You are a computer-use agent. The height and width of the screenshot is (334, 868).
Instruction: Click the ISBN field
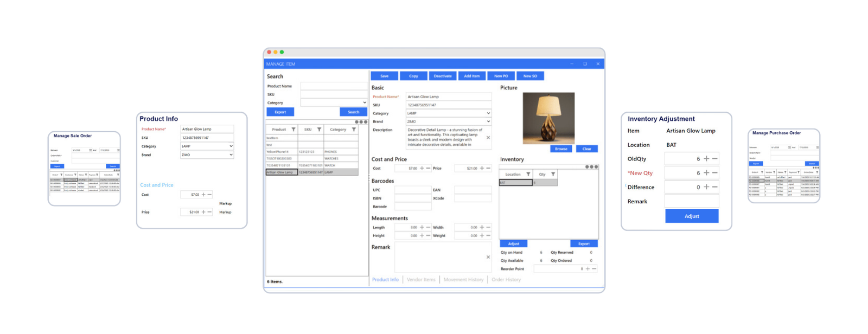coord(413,198)
